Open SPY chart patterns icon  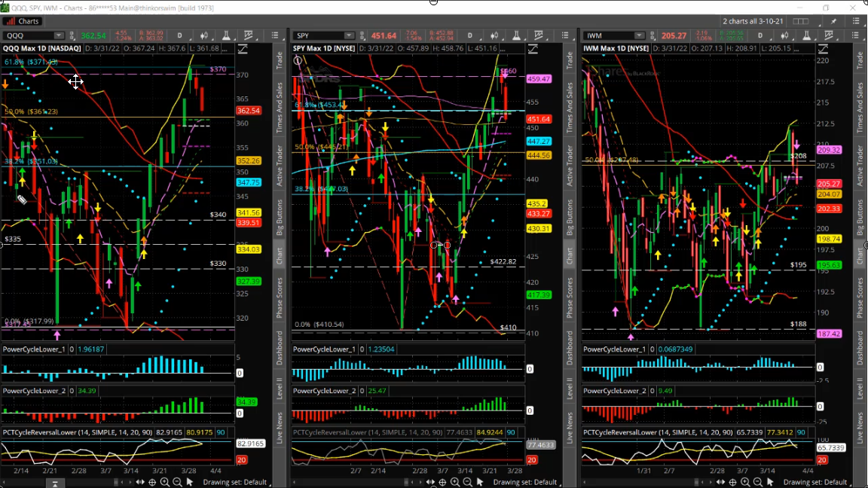pos(539,35)
